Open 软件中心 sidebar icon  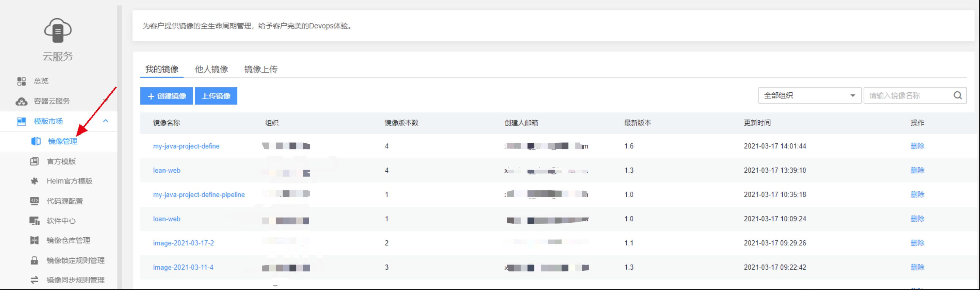pos(34,221)
